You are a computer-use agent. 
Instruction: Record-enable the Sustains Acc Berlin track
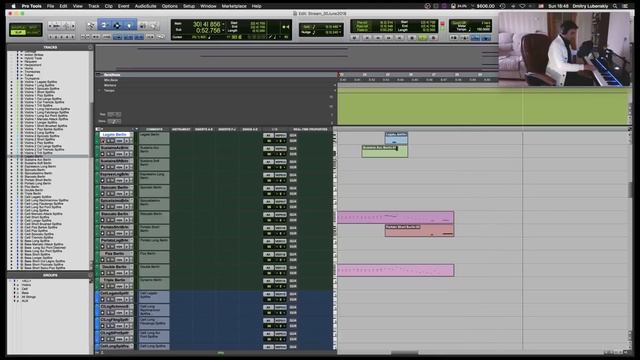pyautogui.click(x=103, y=154)
